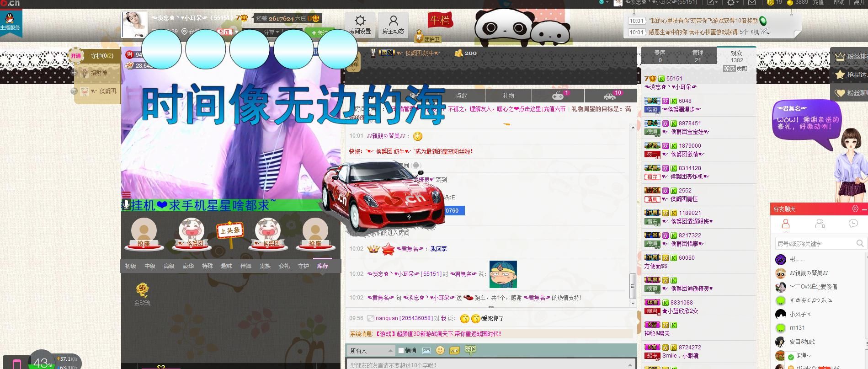Switch to the 观众 tab
Image resolution: width=868 pixels, height=369 pixels.
(736, 56)
